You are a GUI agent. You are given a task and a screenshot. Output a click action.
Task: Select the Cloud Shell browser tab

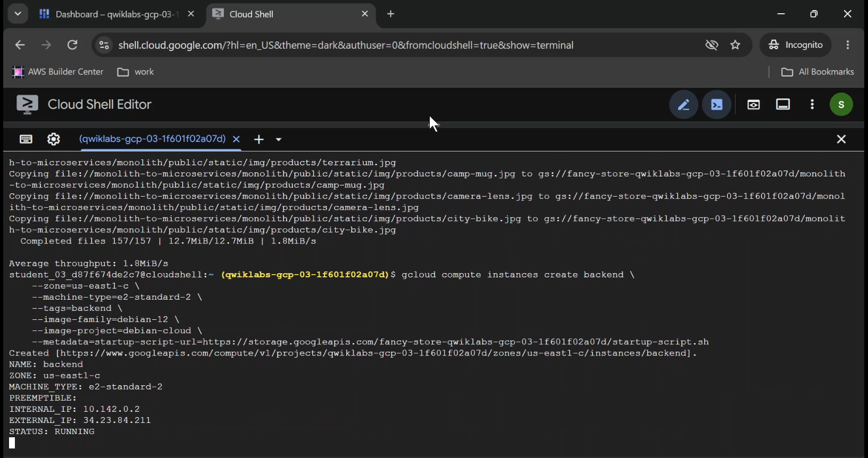(291, 14)
